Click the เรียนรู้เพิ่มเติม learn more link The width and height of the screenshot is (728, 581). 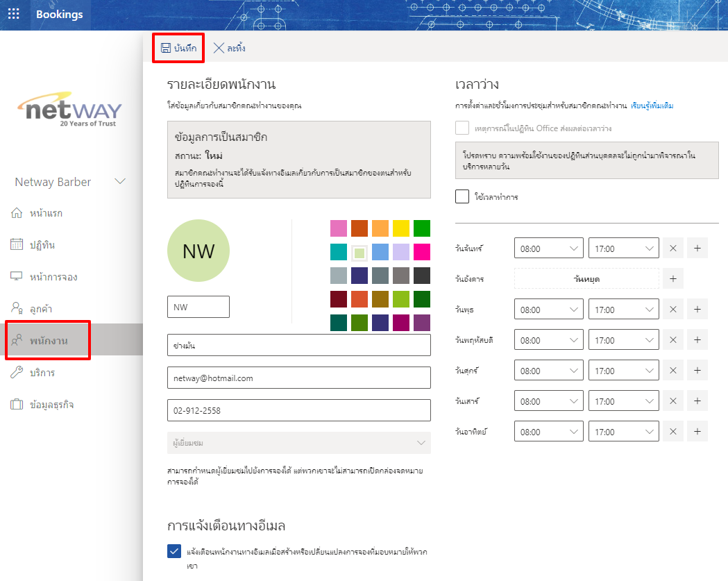point(652,106)
